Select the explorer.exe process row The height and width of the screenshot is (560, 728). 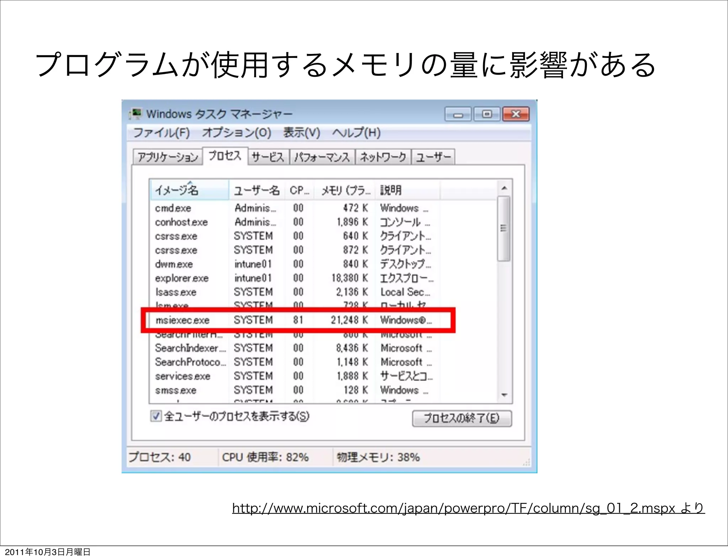(182, 278)
